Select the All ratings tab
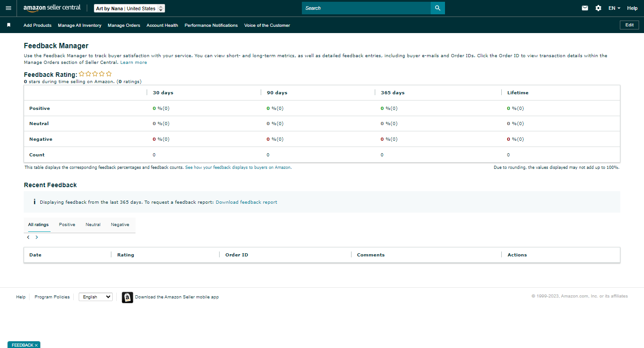This screenshot has height=348, width=644. coord(38,225)
